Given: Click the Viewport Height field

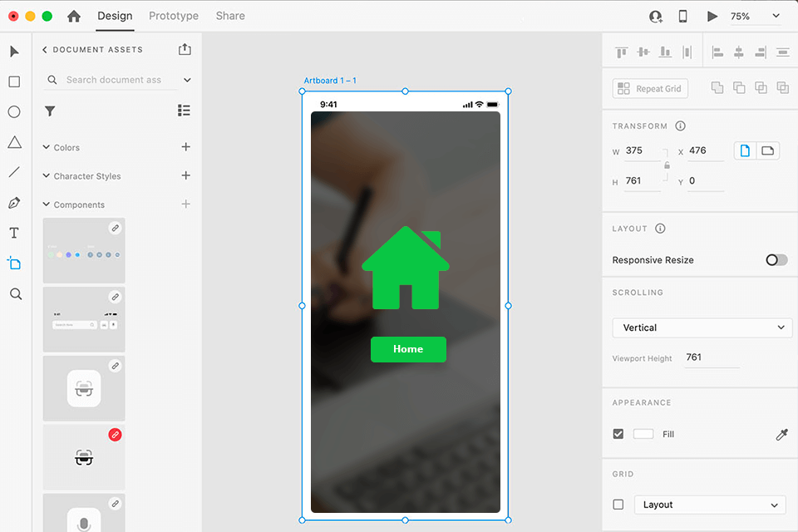Looking at the screenshot, I should [x=712, y=357].
